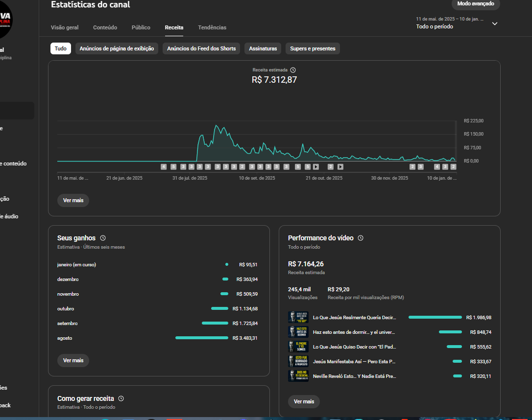Image resolution: width=532 pixels, height=420 pixels.
Task: Select the Assinaturas filter chip
Action: tap(263, 48)
